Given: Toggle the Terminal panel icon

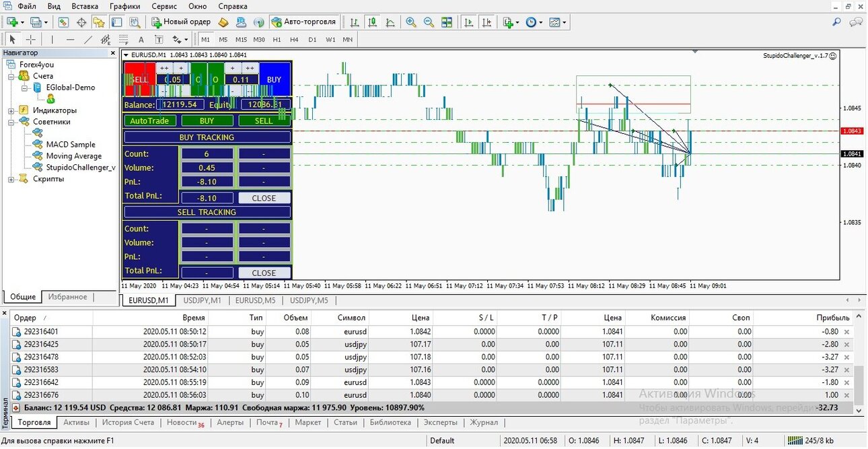Looking at the screenshot, I should [x=116, y=22].
